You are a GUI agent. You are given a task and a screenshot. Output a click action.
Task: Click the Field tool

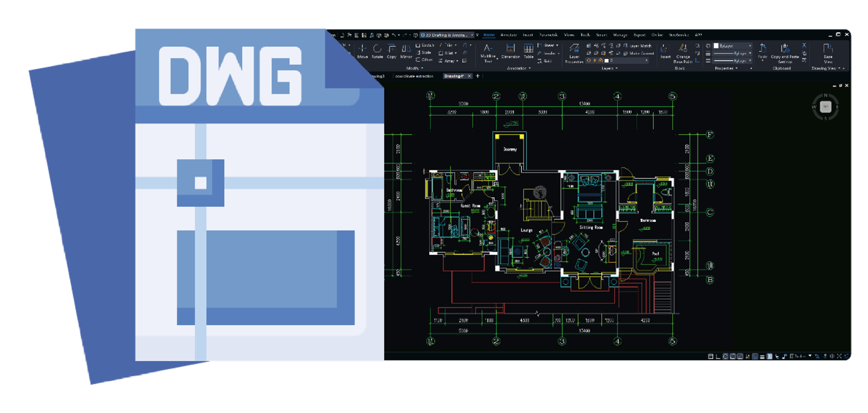[x=545, y=61]
